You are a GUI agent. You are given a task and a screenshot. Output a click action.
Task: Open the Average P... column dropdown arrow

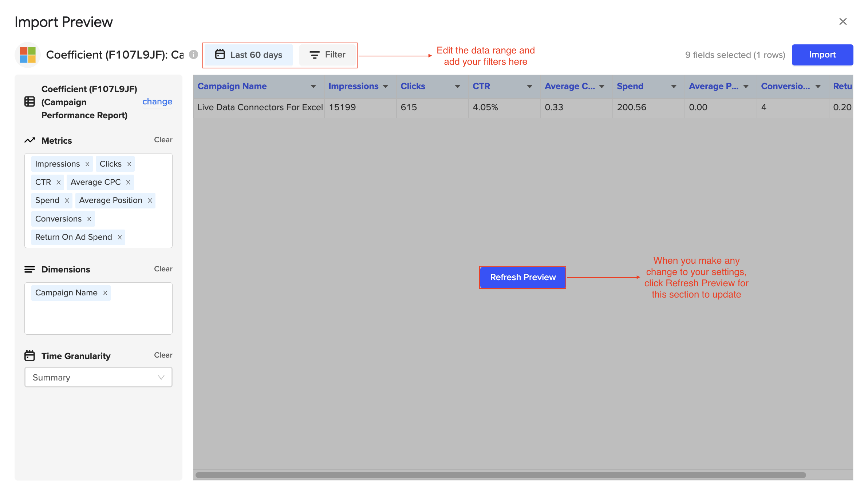pos(746,87)
